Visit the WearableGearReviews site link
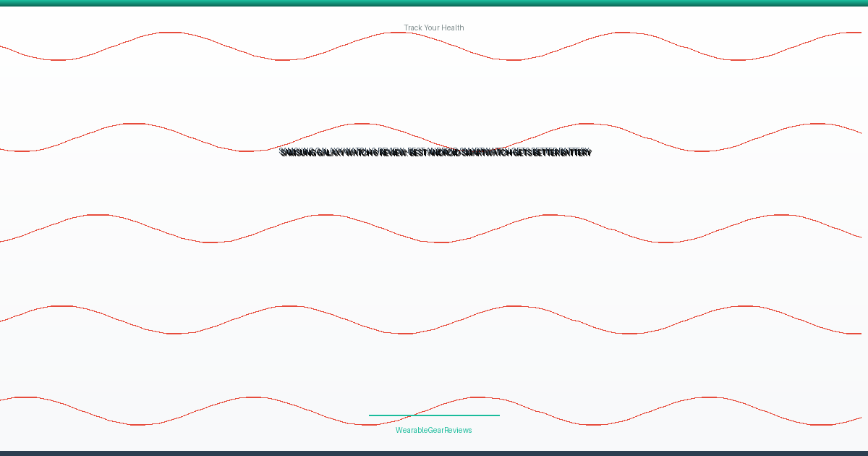The width and height of the screenshot is (868, 456). click(434, 430)
